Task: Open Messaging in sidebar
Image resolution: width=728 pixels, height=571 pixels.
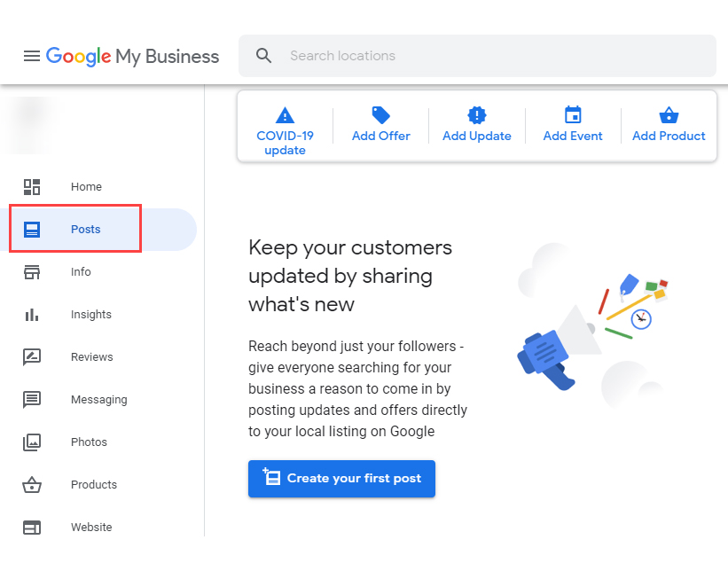Action: click(99, 400)
